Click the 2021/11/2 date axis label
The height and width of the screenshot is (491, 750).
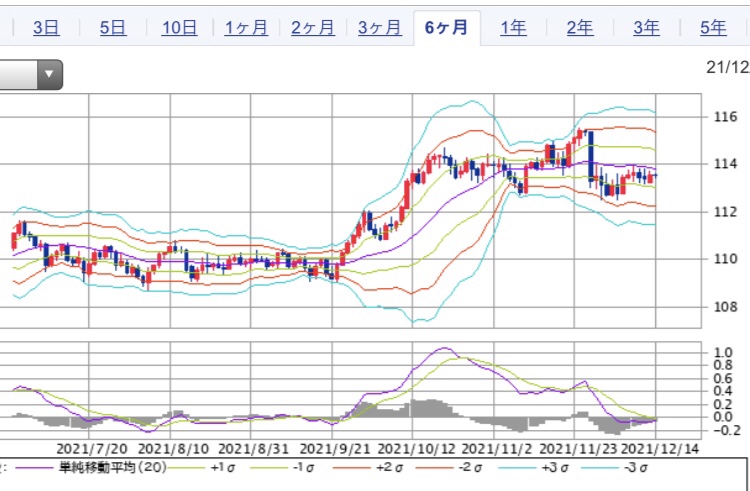click(x=496, y=449)
